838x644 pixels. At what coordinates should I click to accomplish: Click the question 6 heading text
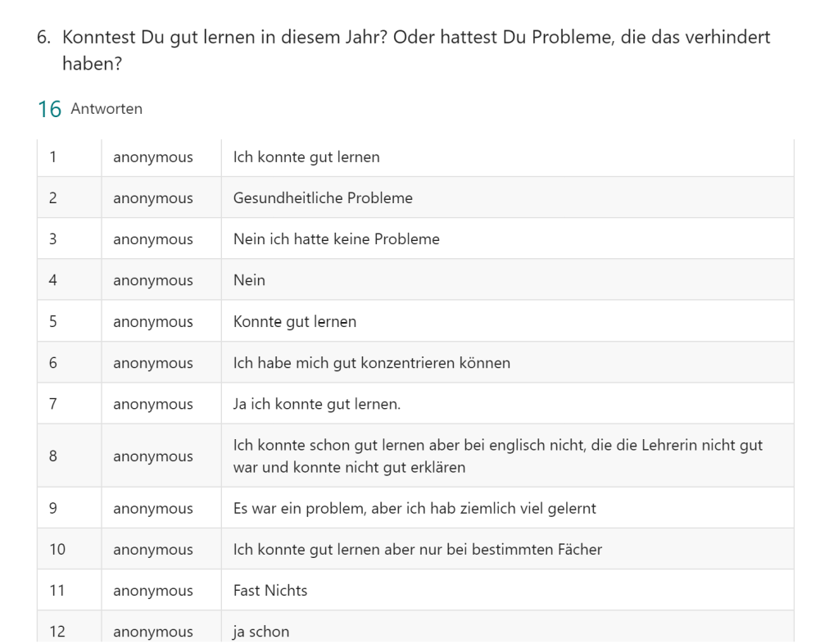click(x=404, y=49)
